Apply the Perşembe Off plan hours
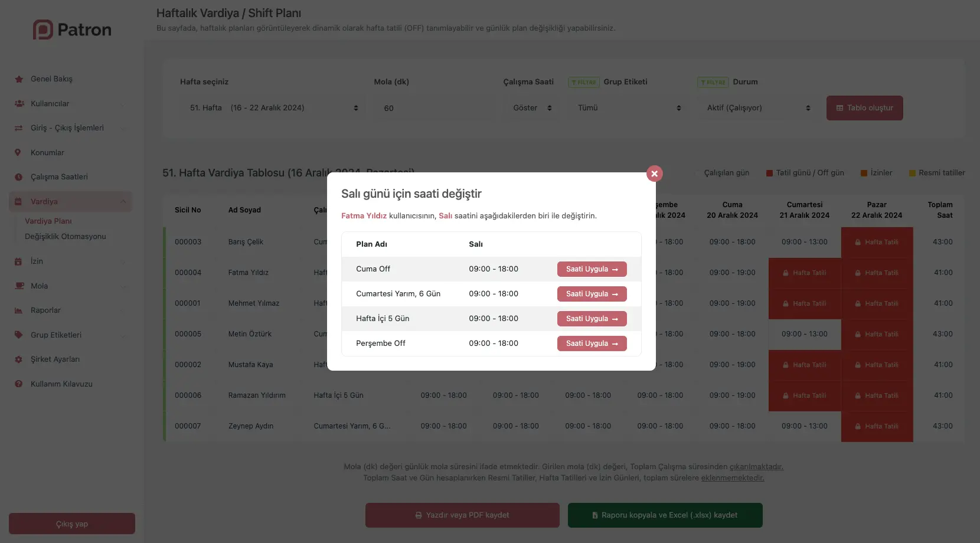Viewport: 980px width, 543px height. point(592,344)
